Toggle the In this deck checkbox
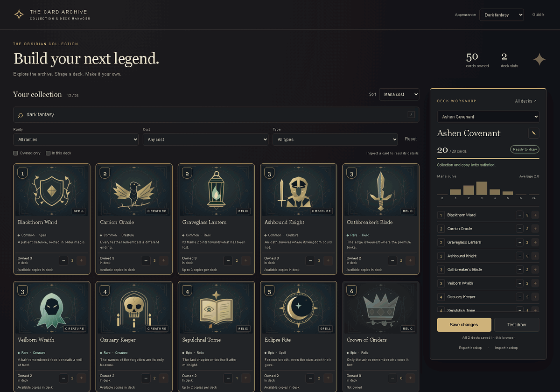560x392 pixels. 48,153
